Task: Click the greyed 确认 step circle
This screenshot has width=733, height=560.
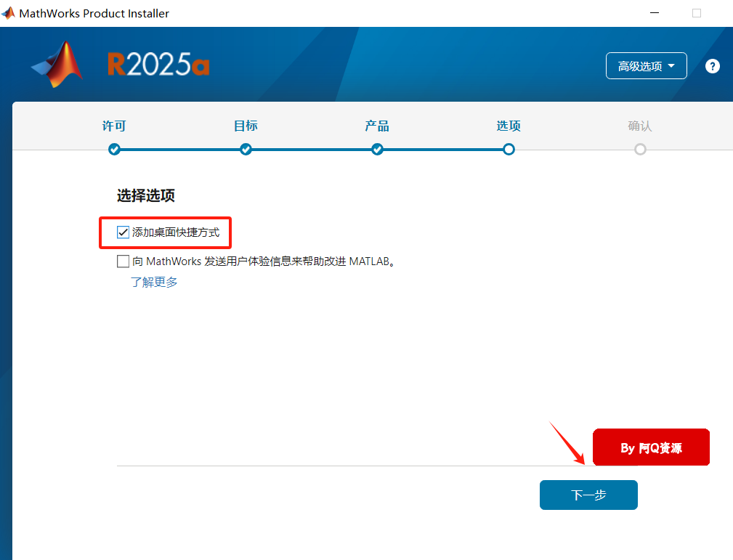Action: click(640, 150)
